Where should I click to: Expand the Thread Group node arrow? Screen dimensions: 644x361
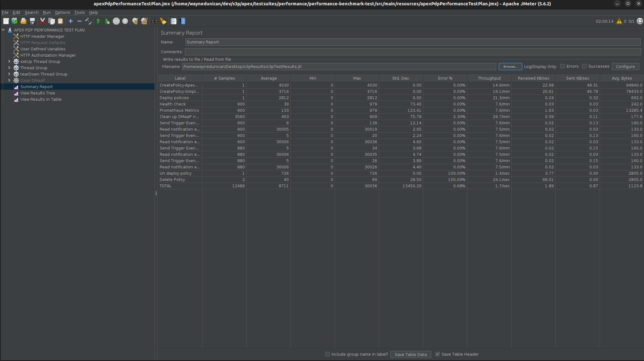point(9,68)
